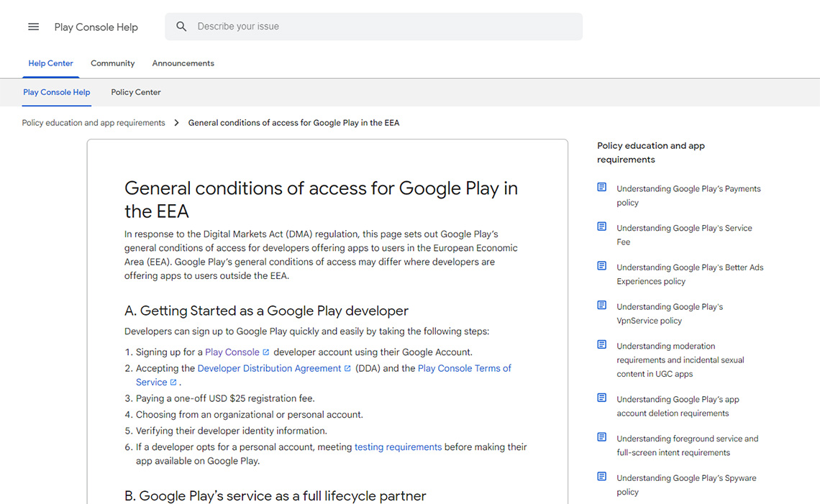Screen dimensions: 820x504
Task: Open the Developer Distribution Agreement link
Action: (x=269, y=369)
